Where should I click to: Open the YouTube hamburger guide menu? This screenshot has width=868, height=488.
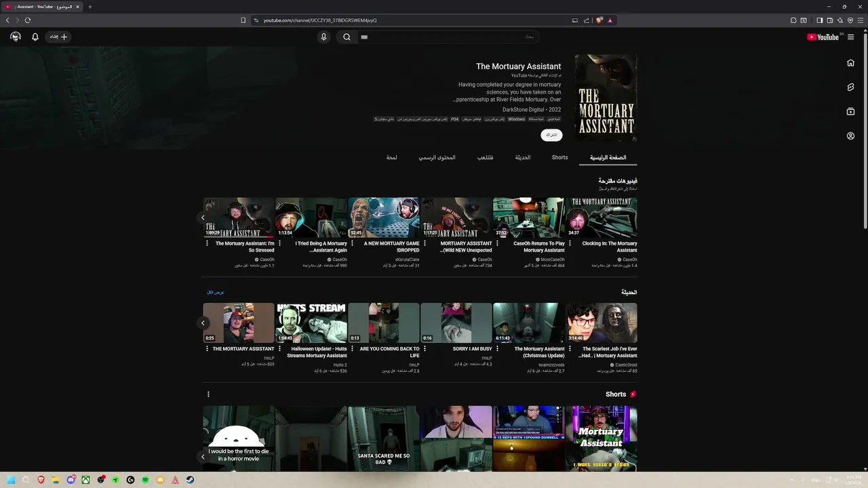(850, 37)
